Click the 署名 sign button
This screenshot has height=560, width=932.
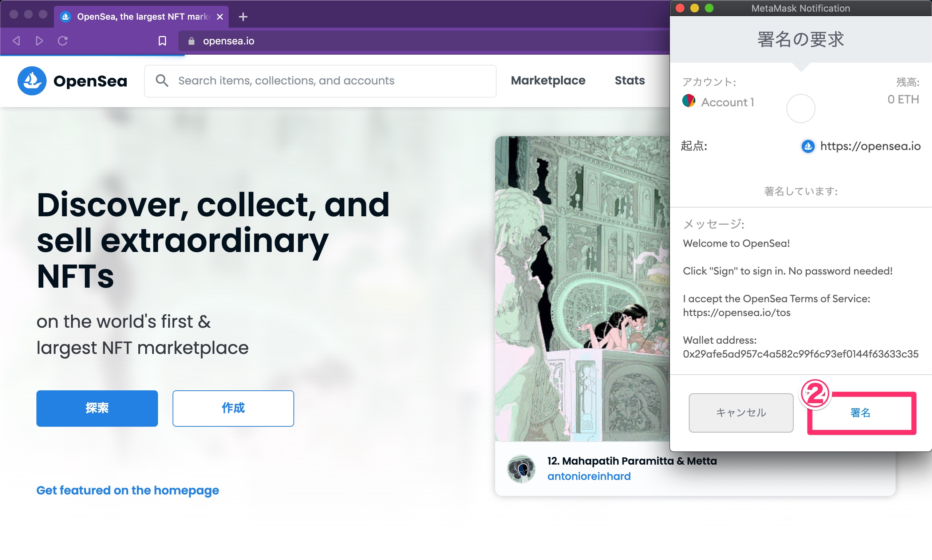click(861, 413)
